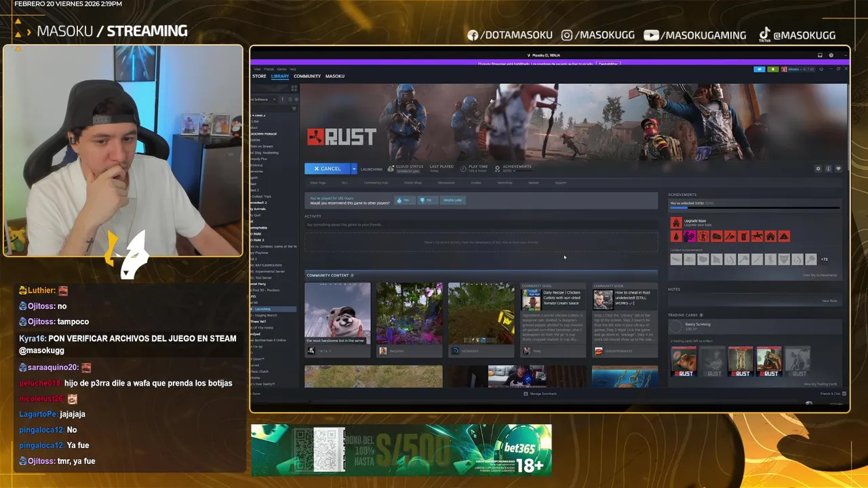Click Steam Big Picture mode monitor icon
Screen dimensions: 868x488
click(821, 69)
